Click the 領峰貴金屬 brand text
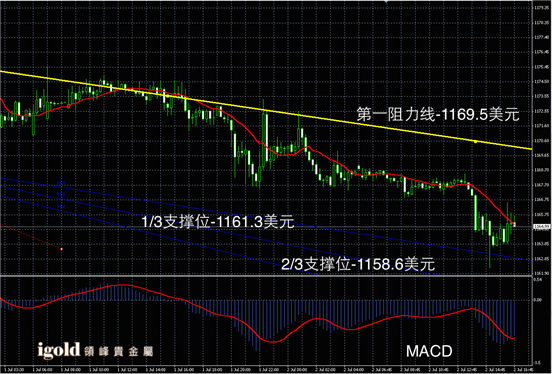Image resolution: width=552 pixels, height=374 pixels. pos(119,351)
